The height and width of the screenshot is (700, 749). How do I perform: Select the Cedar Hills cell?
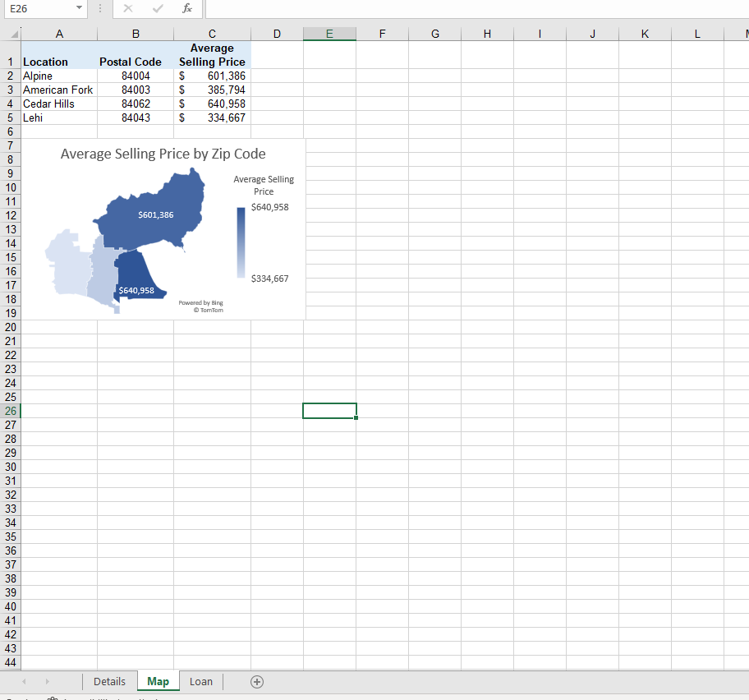59,104
